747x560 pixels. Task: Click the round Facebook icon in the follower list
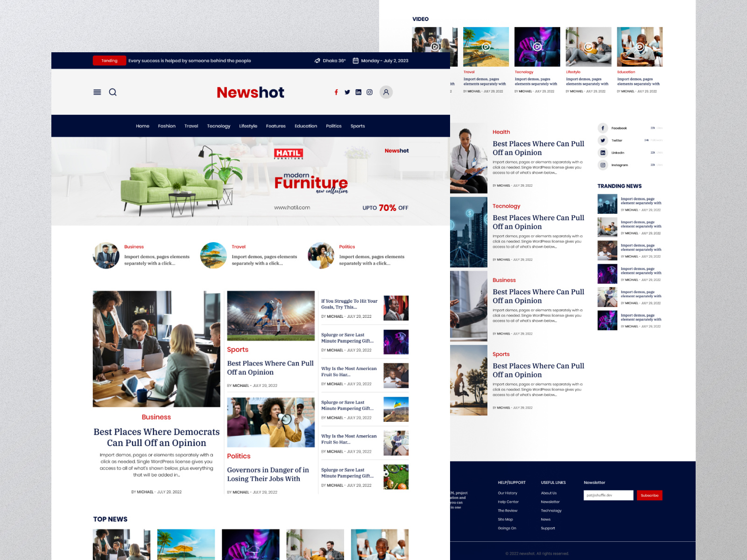click(603, 128)
